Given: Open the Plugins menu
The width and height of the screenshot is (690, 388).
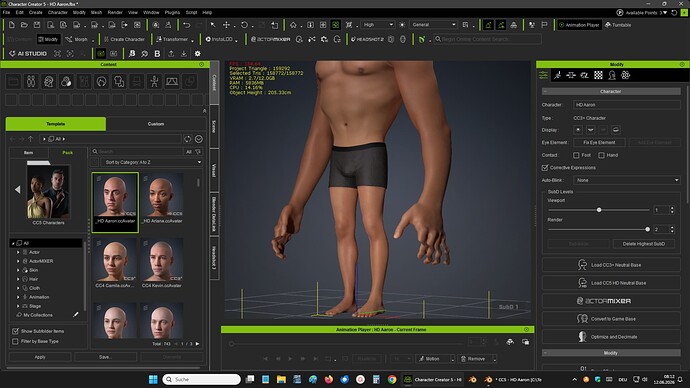Looking at the screenshot, I should (x=172, y=12).
